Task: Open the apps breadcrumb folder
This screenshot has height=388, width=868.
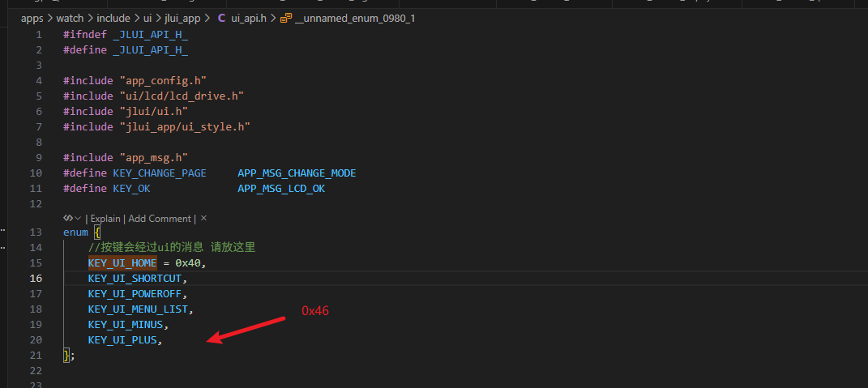Action: [x=32, y=19]
